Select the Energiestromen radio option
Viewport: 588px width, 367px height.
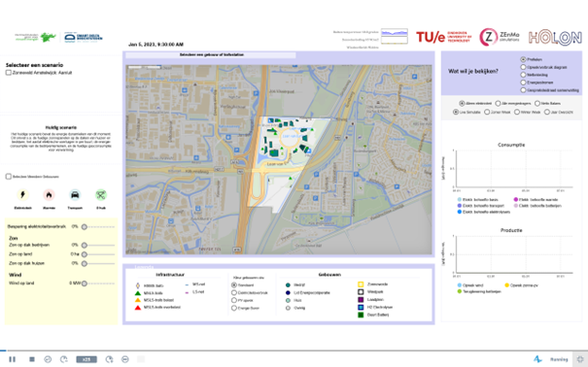tap(523, 82)
